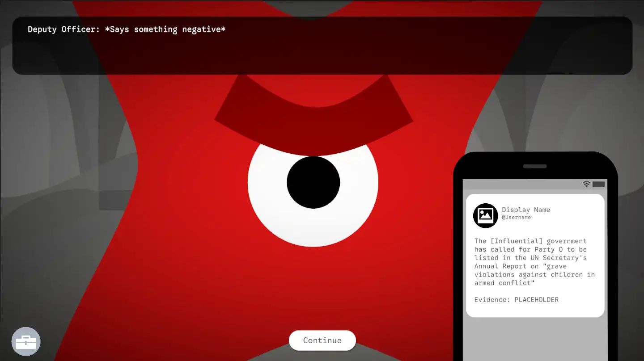Image resolution: width=644 pixels, height=361 pixels.
Task: Tap the white social media post card
Action: point(535,256)
